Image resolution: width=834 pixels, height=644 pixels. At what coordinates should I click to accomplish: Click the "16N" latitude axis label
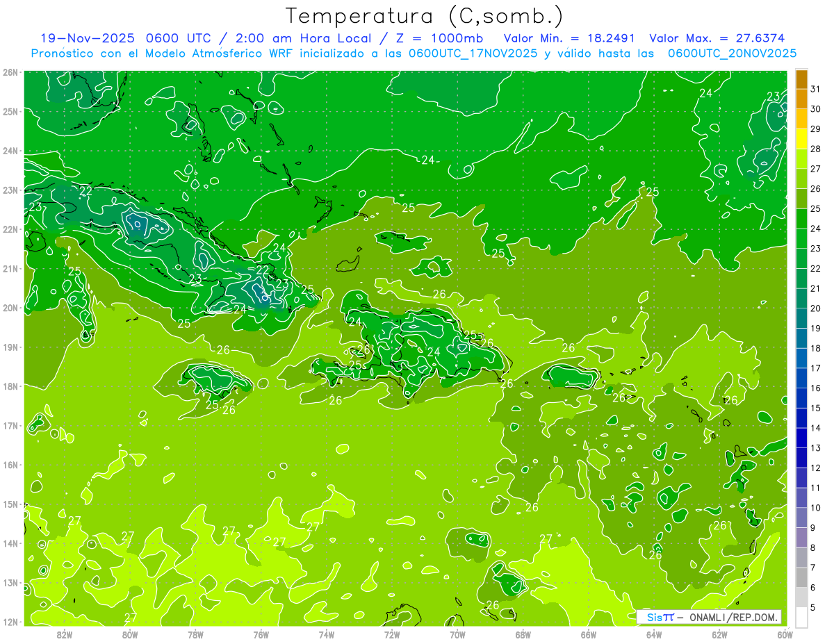pos(10,465)
